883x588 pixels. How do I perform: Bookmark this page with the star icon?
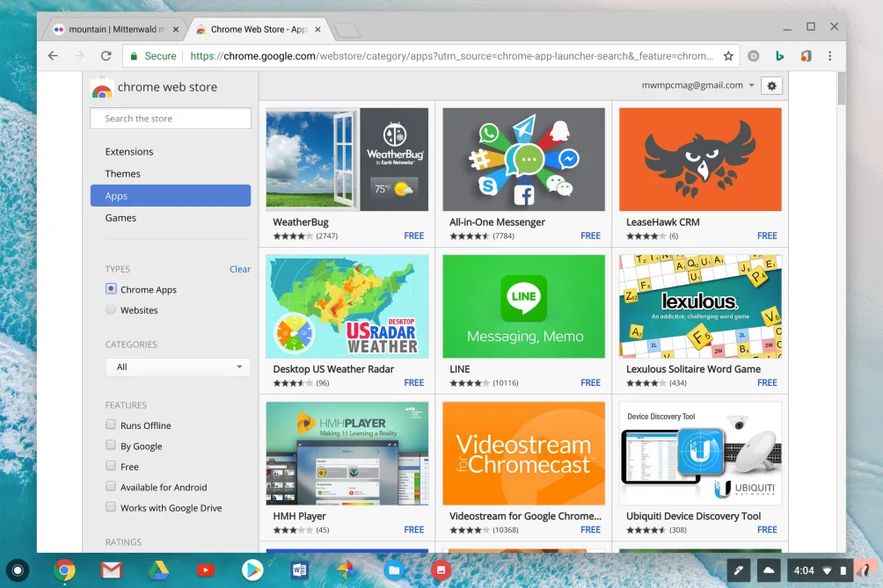pyautogui.click(x=728, y=55)
